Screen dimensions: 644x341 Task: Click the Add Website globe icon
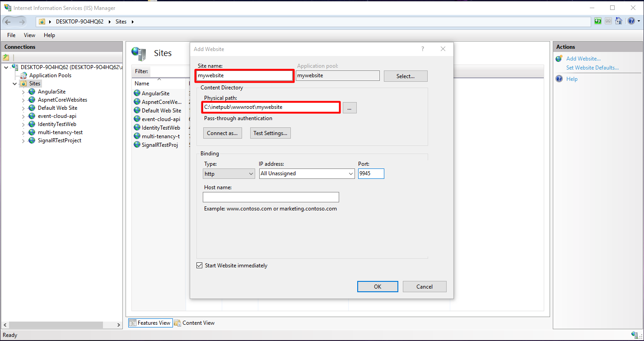(559, 59)
